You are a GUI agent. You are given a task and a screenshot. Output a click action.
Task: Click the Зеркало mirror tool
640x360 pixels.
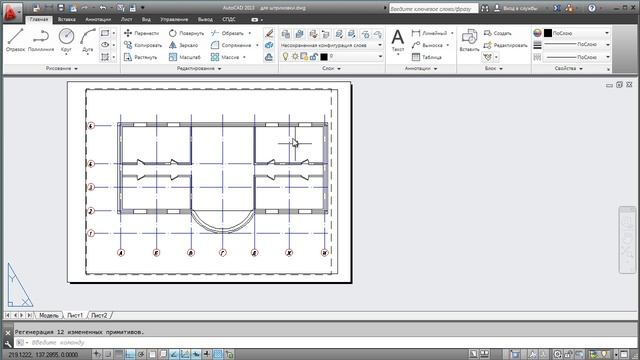(x=183, y=45)
